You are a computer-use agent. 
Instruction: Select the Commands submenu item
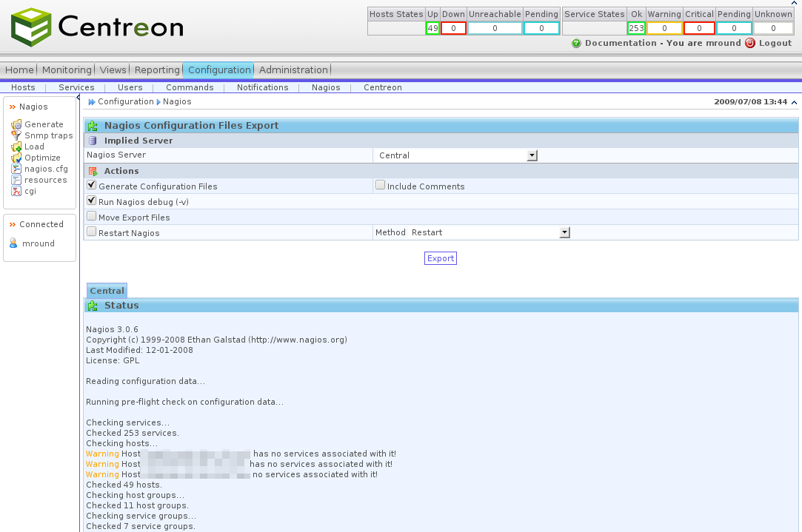pyautogui.click(x=190, y=87)
